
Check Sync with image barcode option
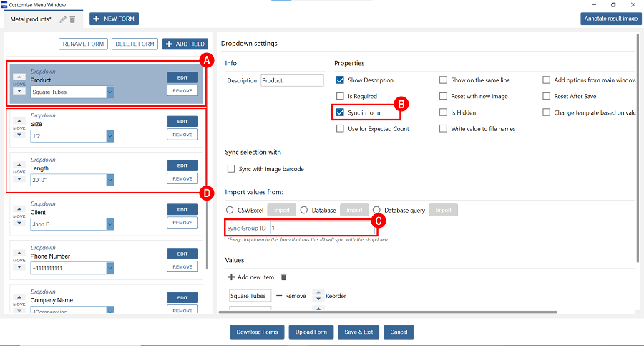coord(231,169)
